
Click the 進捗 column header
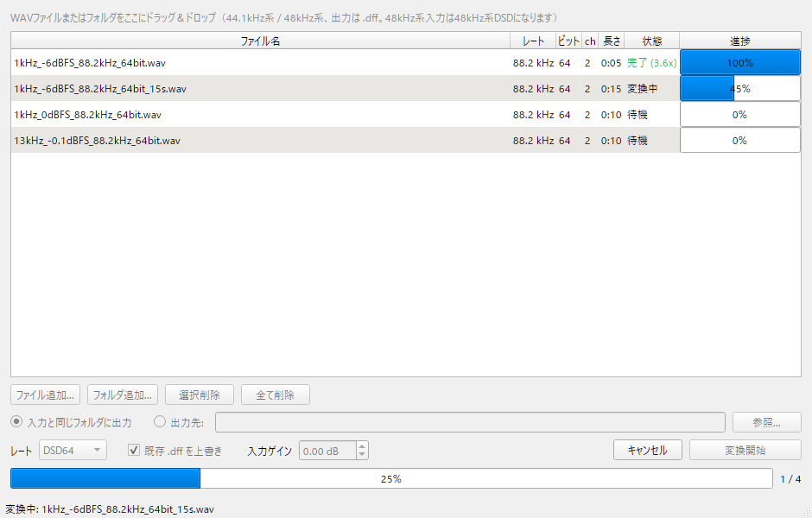pyautogui.click(x=740, y=41)
